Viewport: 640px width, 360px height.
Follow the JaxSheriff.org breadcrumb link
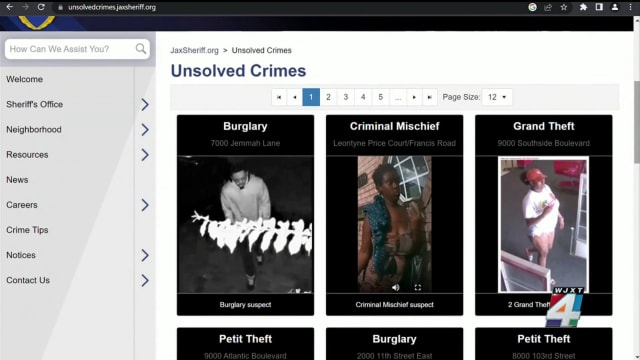coord(194,51)
